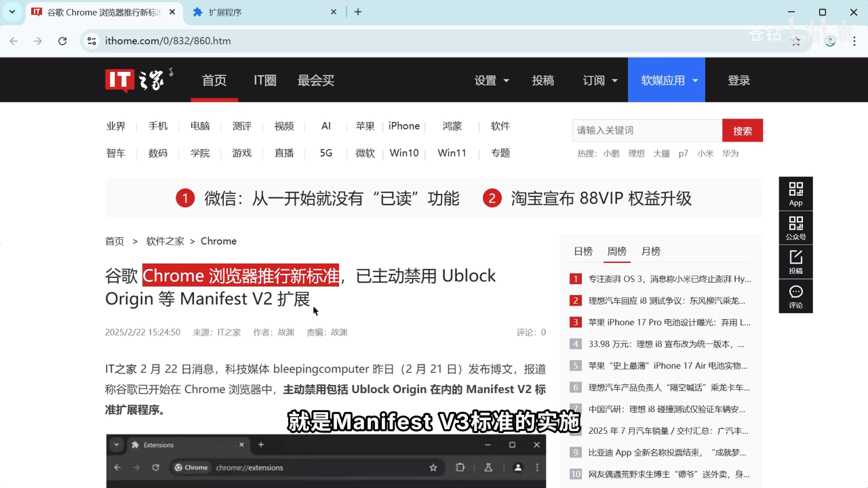Screen dimensions: 868x488
Task: Open ranked article 理想汽车回应 i8 测试争议
Action: pyautogui.click(x=667, y=300)
